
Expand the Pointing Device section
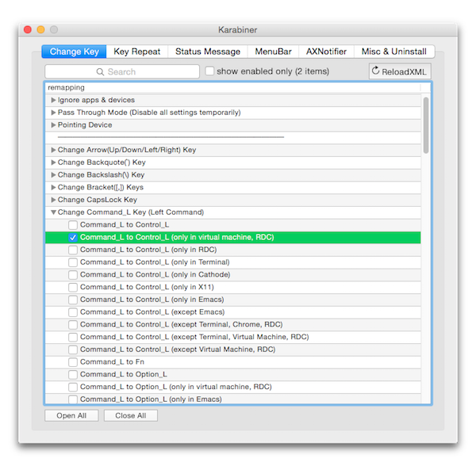(x=53, y=125)
